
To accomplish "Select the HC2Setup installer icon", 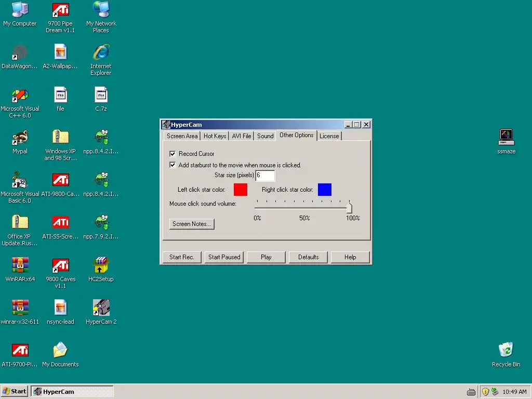I will point(101,270).
